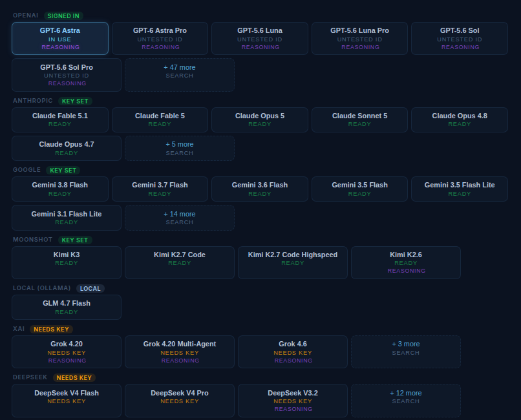This screenshot has height=420, width=521.
Task: Select the Claude Opus 4.8 model
Action: (x=460, y=120)
